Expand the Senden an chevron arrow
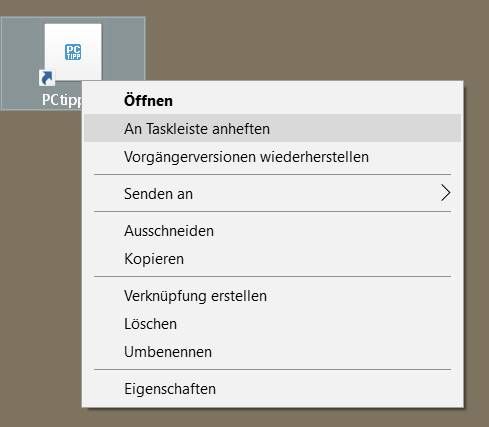Viewport: 489px width, 427px height. [x=446, y=193]
